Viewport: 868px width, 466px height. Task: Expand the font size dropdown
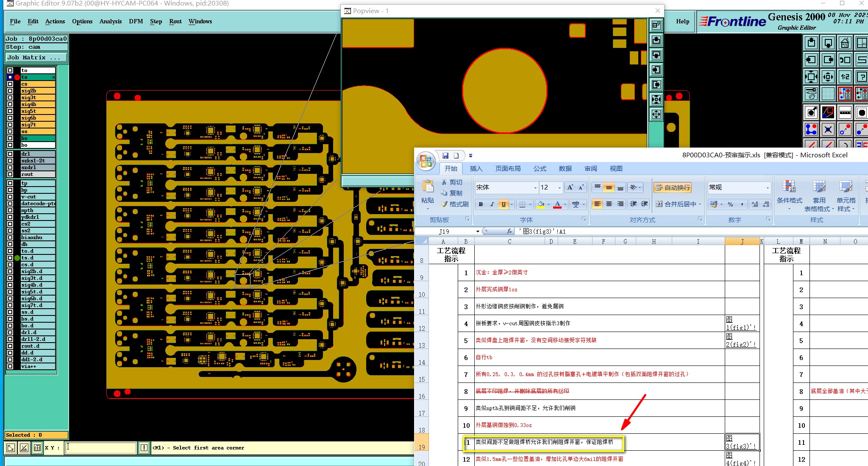(559, 187)
